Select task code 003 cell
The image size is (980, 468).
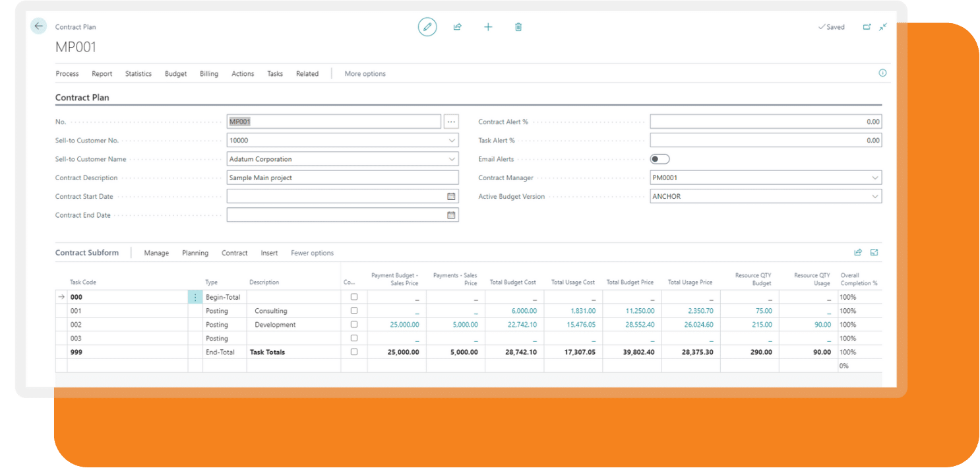click(127, 339)
